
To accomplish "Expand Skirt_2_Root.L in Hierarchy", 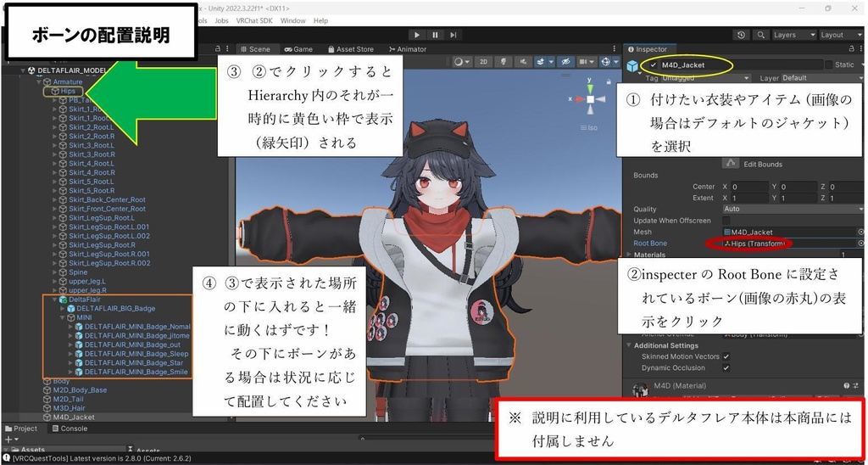I will pos(54,127).
